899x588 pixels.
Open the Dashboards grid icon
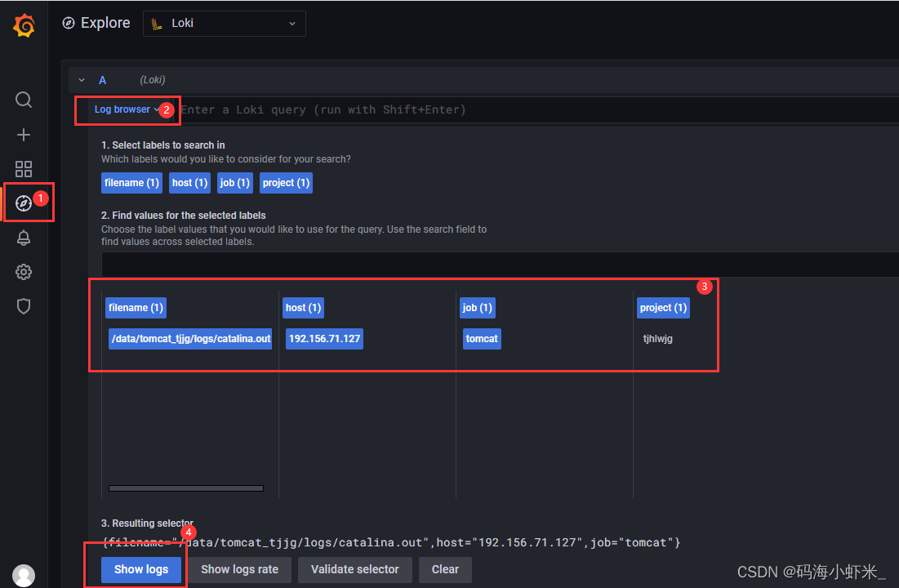pos(24,169)
